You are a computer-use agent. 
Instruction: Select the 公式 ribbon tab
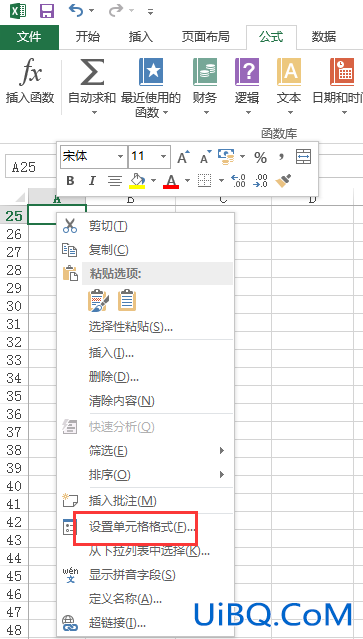point(271,37)
